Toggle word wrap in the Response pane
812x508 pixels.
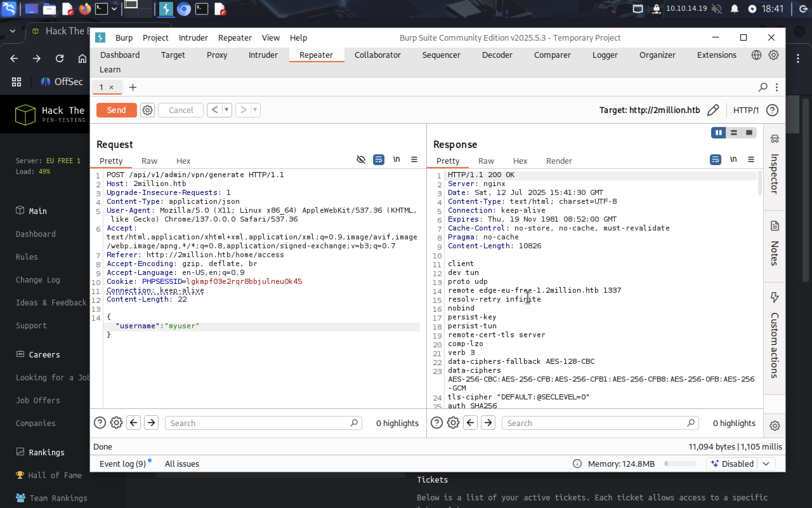coord(715,159)
